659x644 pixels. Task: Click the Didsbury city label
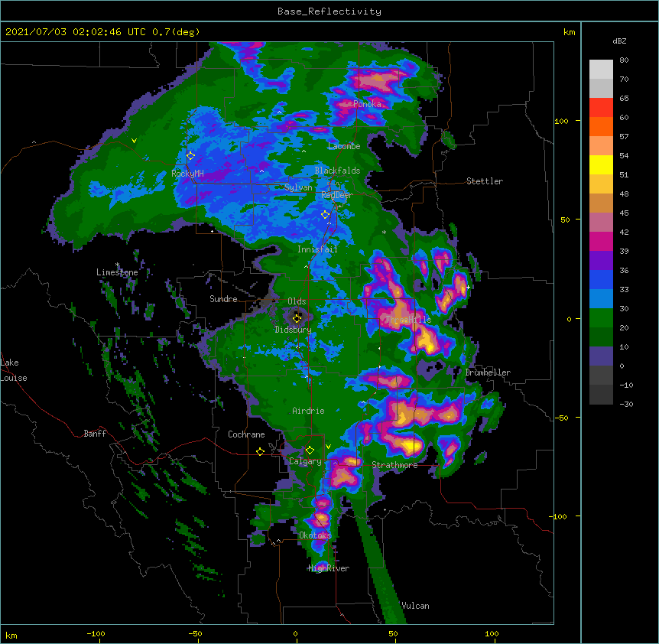click(x=293, y=330)
